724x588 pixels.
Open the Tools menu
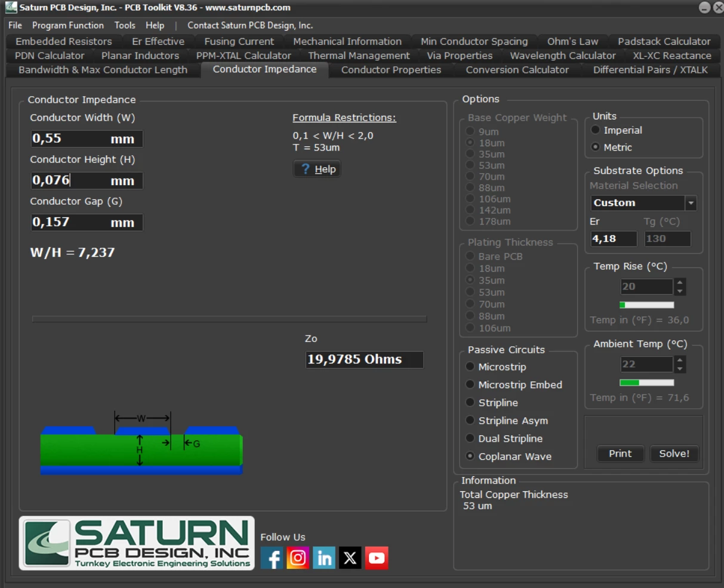[x=125, y=25]
